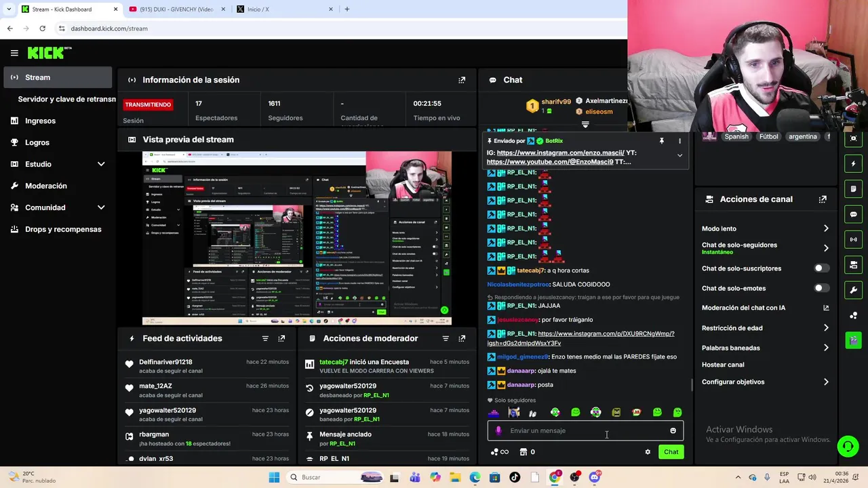Pop out the Acciones de canal panel
Viewport: 868px width, 488px height.
pos(823,199)
